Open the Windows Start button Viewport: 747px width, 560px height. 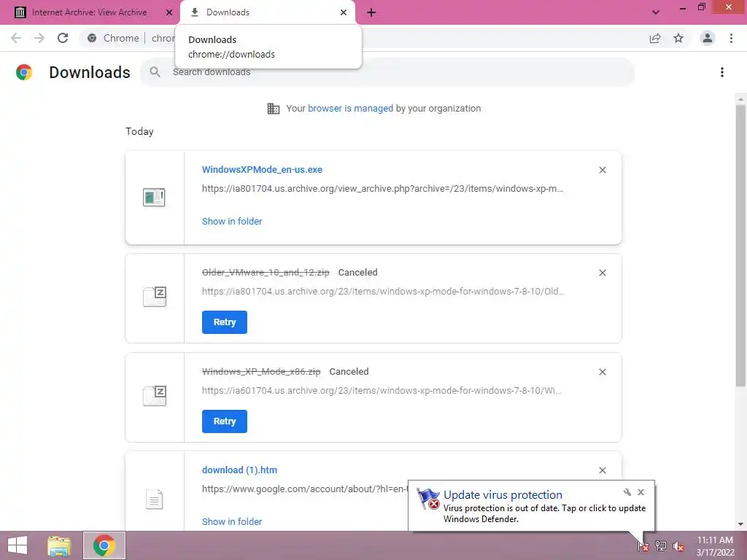pyautogui.click(x=18, y=545)
